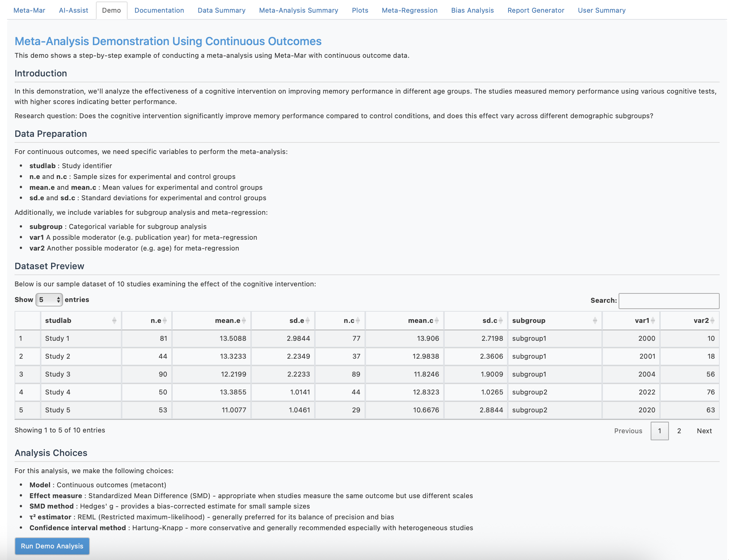Sort the studlab column using its sort arrow
The image size is (729, 560).
coord(114,320)
